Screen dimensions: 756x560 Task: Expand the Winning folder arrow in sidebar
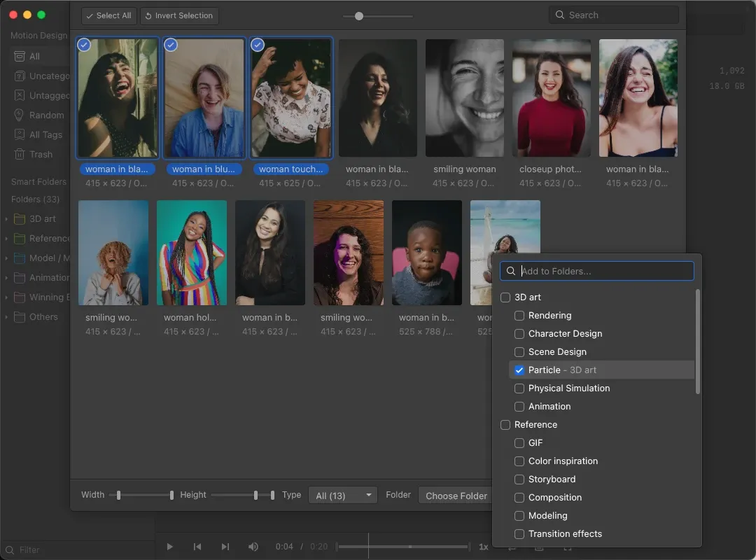coord(6,297)
